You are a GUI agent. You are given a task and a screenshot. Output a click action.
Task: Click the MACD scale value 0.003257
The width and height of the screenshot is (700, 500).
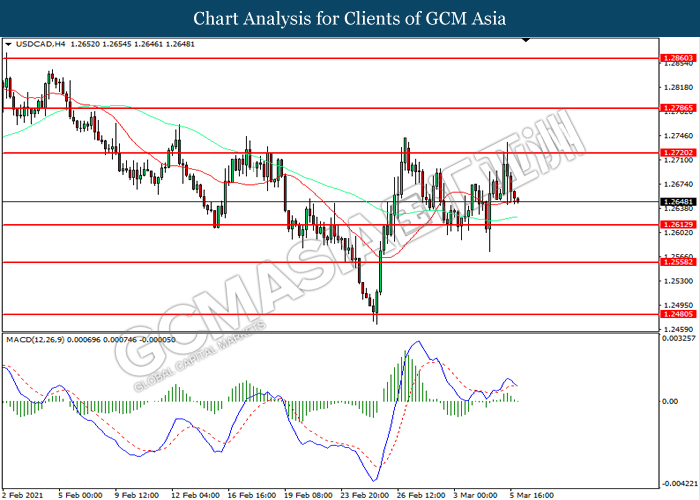click(679, 338)
